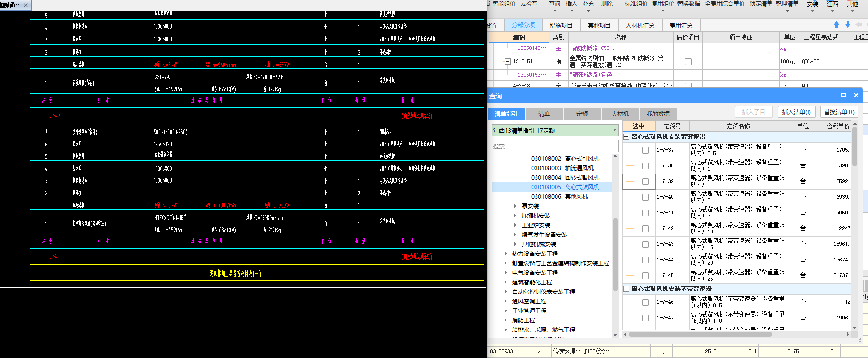The width and height of the screenshot is (868, 358).
Task: Tick the checkbox for quota 1-7-37
Action: point(645,150)
